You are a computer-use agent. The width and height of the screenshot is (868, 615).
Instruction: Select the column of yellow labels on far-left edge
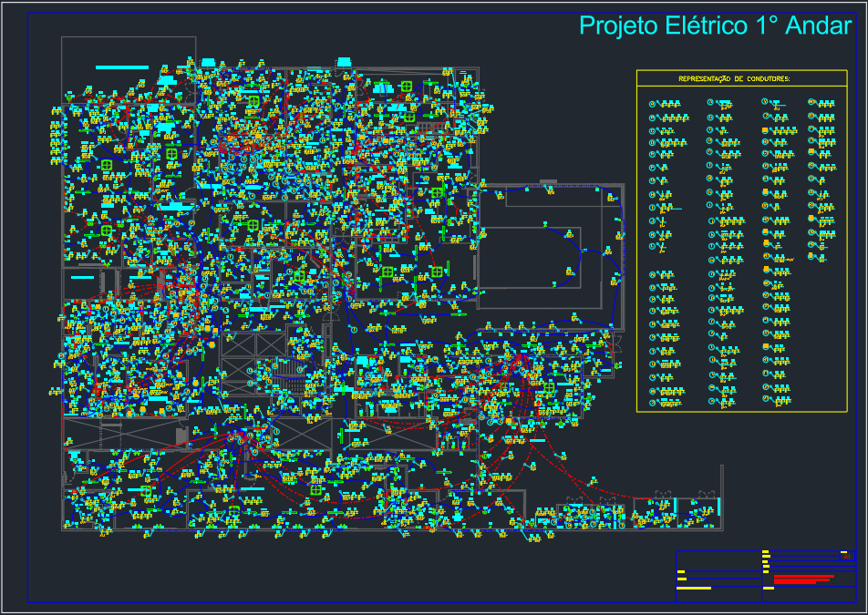[x=57, y=137]
